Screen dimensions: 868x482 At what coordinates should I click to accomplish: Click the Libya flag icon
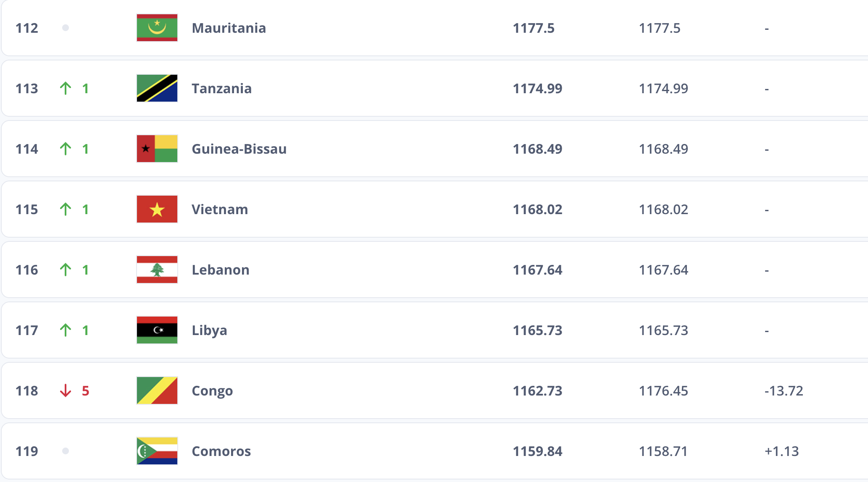point(157,330)
